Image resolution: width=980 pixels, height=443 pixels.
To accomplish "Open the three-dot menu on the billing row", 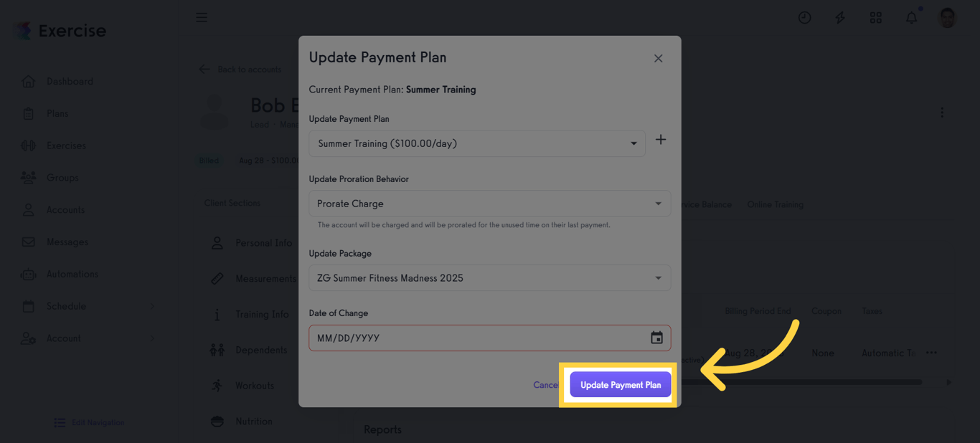I will 931,353.
